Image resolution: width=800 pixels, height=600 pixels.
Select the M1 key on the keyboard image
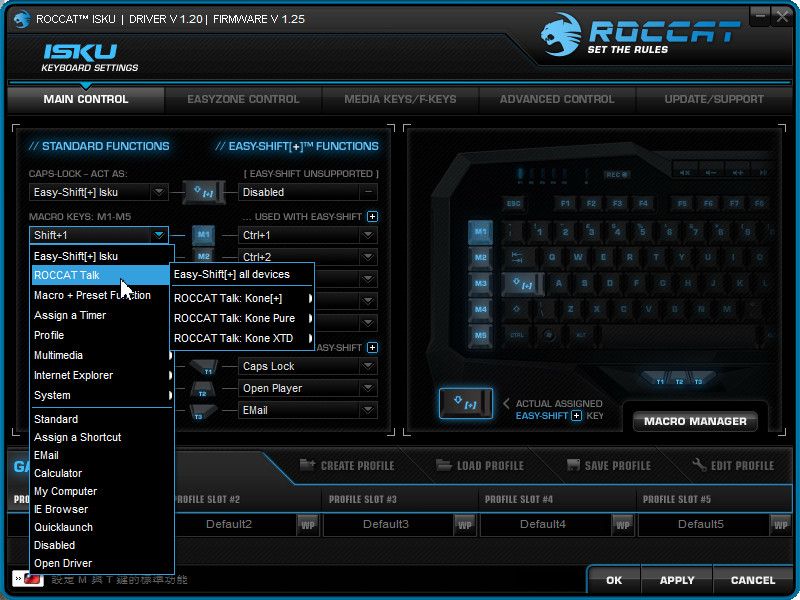point(480,232)
